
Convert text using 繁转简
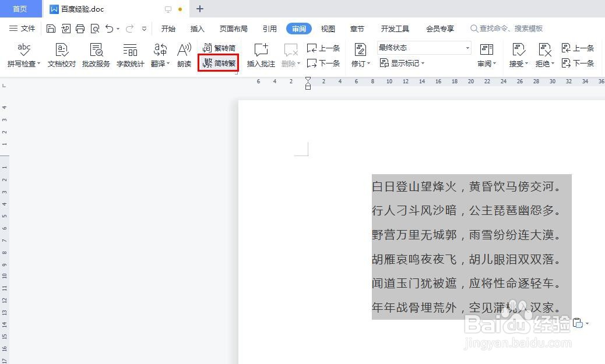(x=219, y=48)
